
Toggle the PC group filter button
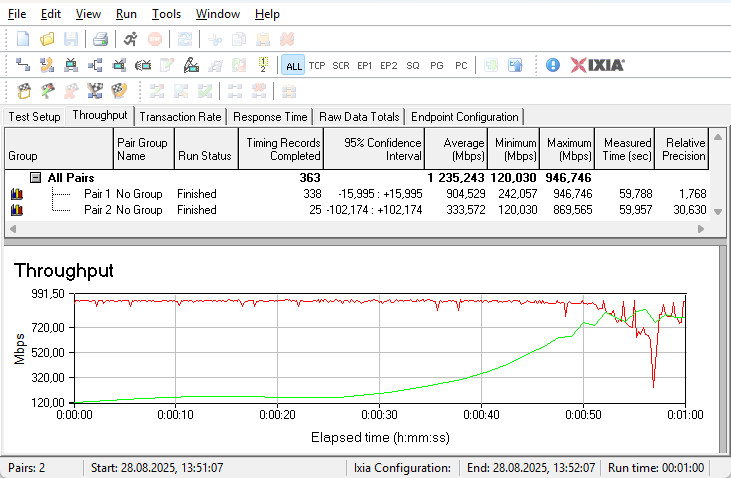pyautogui.click(x=461, y=65)
